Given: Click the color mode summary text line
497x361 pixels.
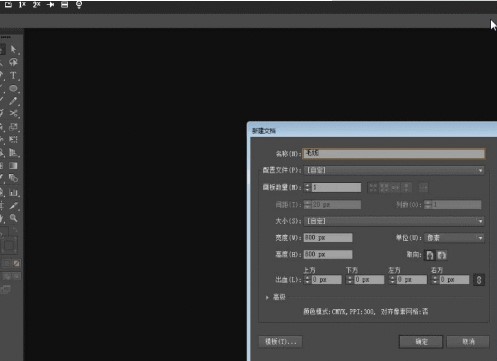Looking at the screenshot, I should (366, 312).
